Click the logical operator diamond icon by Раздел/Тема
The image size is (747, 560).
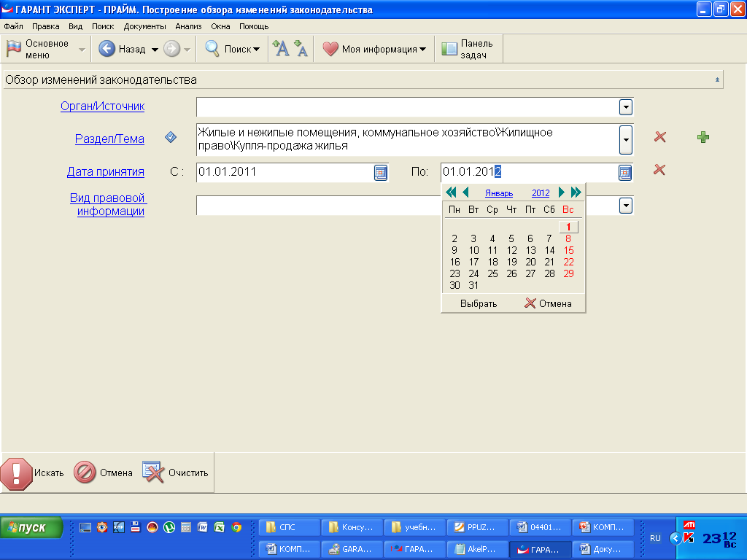tap(171, 138)
